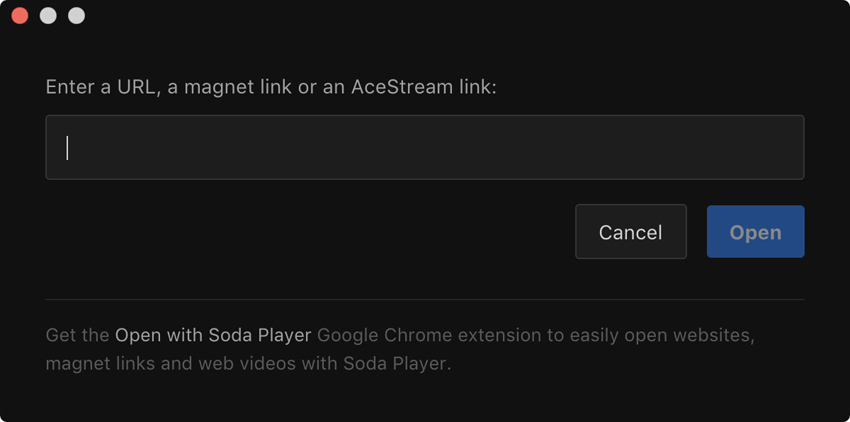Click "magnet link" in the prompt label
Screen dimensions: 850x422
(x=237, y=87)
